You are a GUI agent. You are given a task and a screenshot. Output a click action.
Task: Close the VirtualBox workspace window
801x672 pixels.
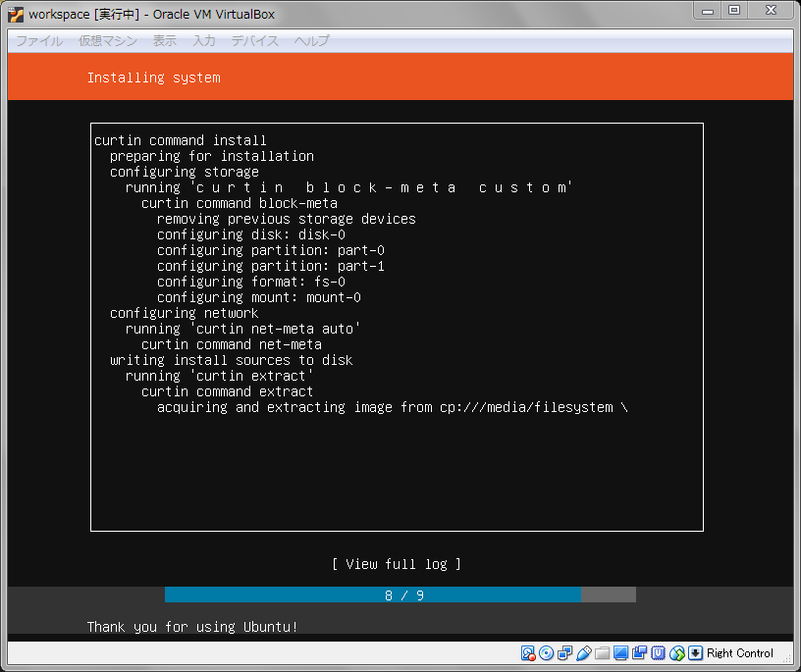771,11
